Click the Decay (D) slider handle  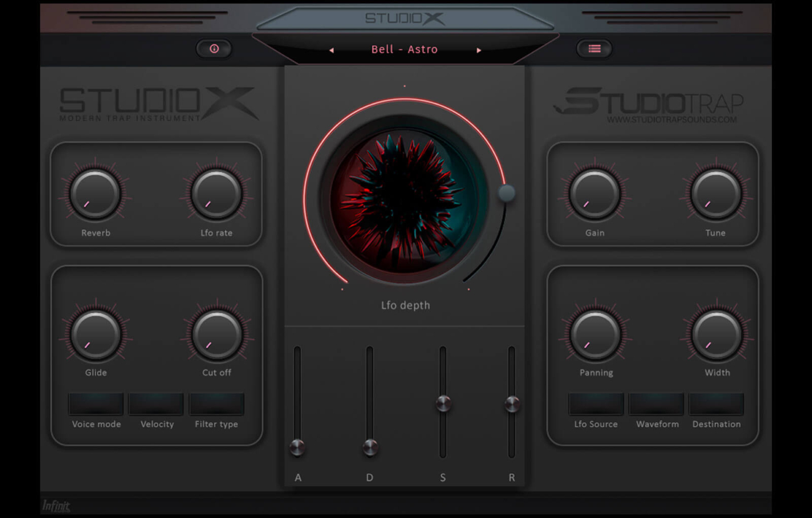pos(370,447)
